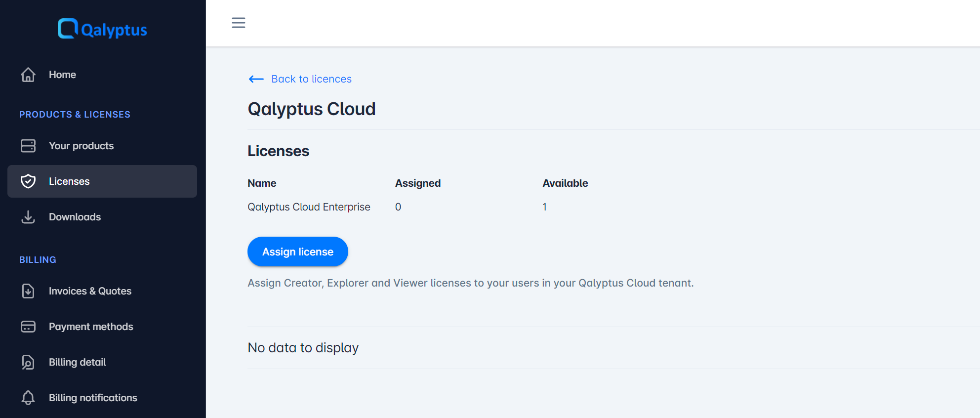
Task: Click the Your products server icon
Action: tap(28, 146)
